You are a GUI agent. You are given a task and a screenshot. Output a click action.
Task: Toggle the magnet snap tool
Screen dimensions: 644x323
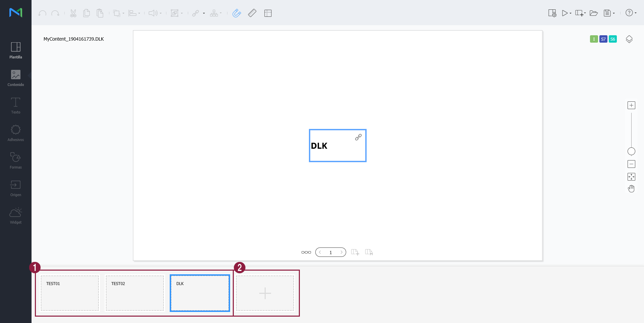[x=236, y=13]
